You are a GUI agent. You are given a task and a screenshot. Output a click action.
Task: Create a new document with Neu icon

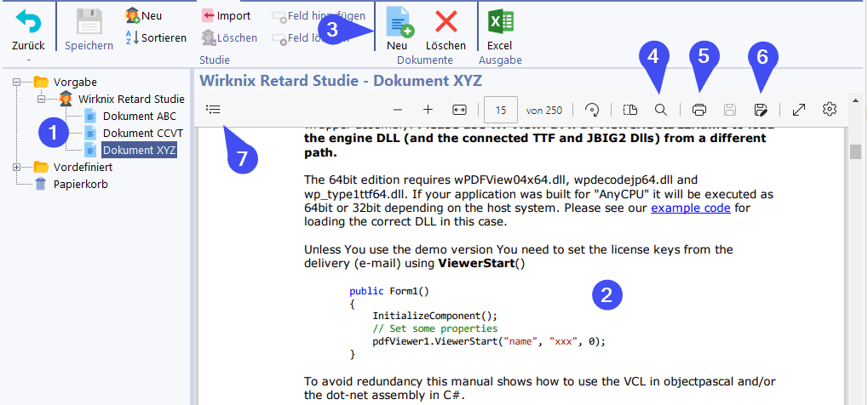(398, 22)
